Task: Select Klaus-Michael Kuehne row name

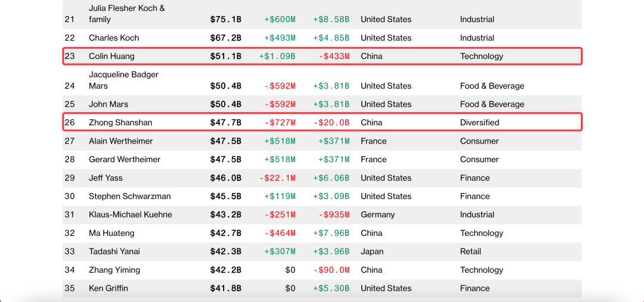Action: (131, 214)
